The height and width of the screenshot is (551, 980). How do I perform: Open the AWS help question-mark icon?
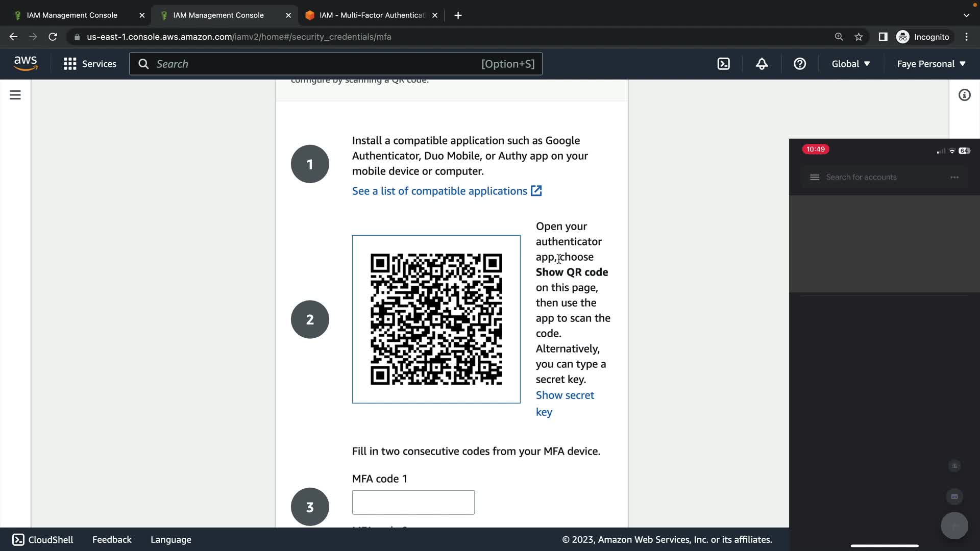pos(799,64)
